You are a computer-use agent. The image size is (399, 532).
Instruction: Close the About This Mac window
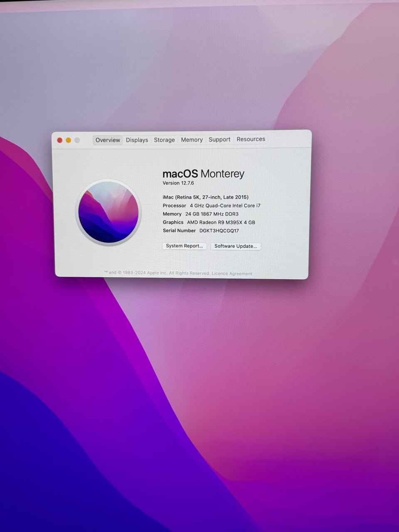click(60, 140)
